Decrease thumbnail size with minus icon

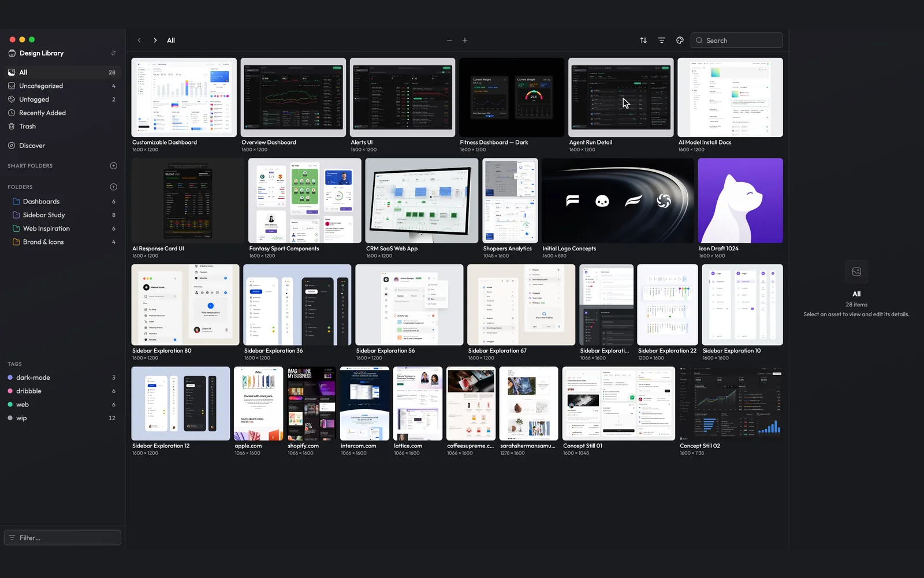tap(449, 40)
